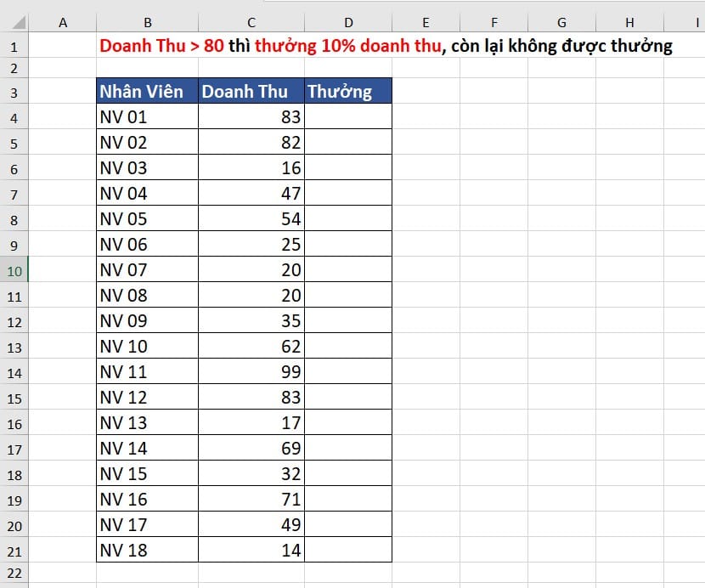
Task: Click the "Thưởng" table header cell
Action: point(347,92)
